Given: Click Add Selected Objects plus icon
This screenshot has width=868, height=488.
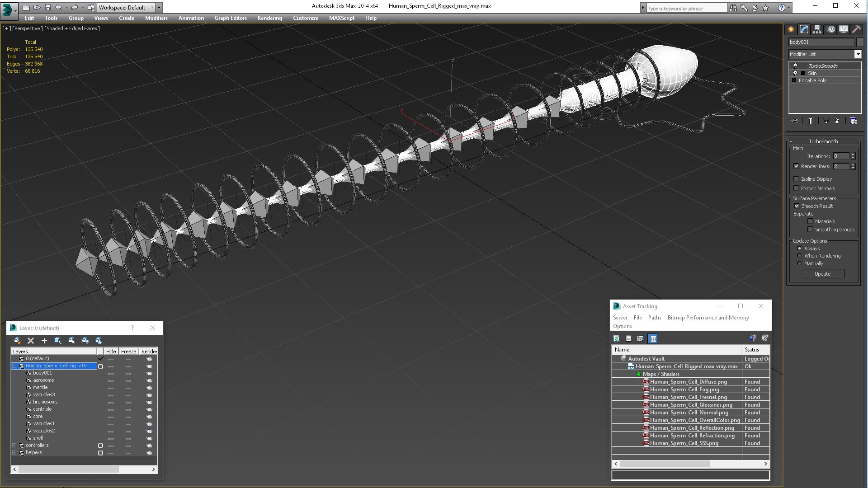Looking at the screenshot, I should click(44, 341).
